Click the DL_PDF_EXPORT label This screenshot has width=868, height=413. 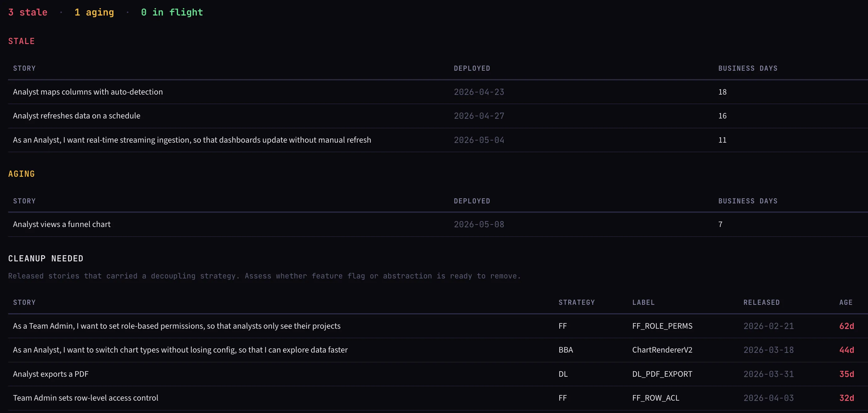pyautogui.click(x=662, y=374)
